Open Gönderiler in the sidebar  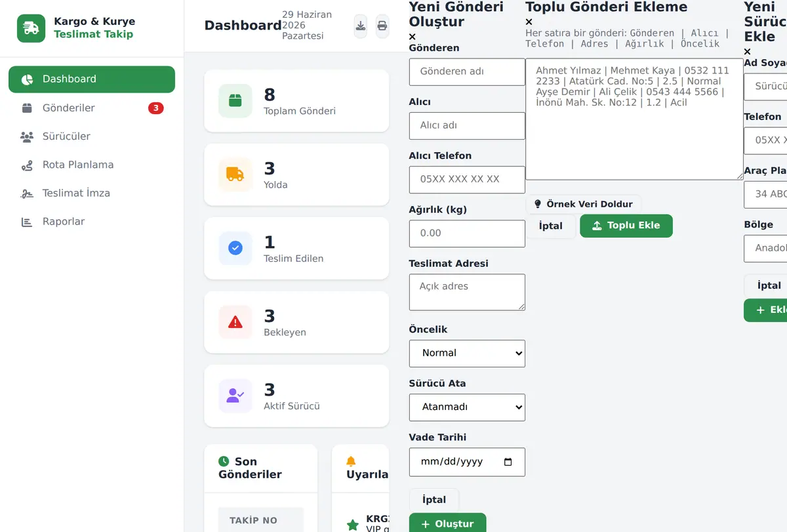(92, 108)
